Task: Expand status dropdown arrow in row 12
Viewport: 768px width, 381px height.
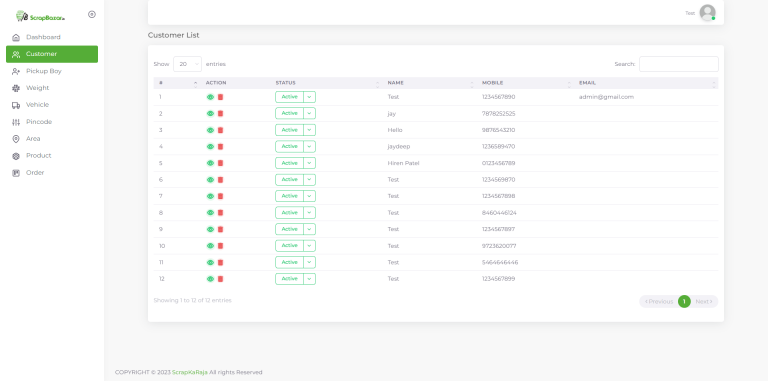Action: pyautogui.click(x=309, y=279)
